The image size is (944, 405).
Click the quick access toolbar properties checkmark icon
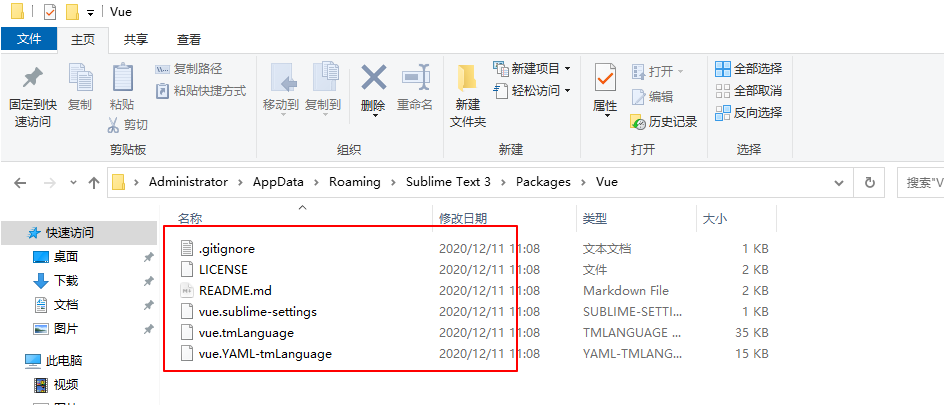point(50,11)
